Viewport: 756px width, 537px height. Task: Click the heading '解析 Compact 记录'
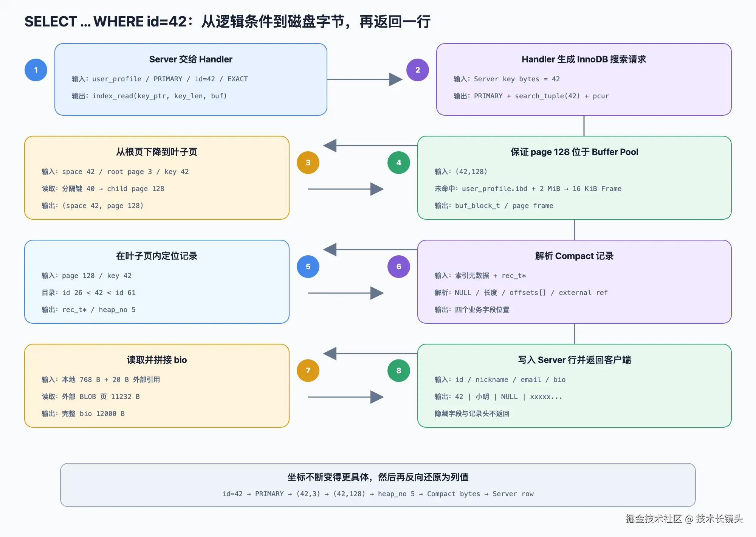pyautogui.click(x=574, y=256)
